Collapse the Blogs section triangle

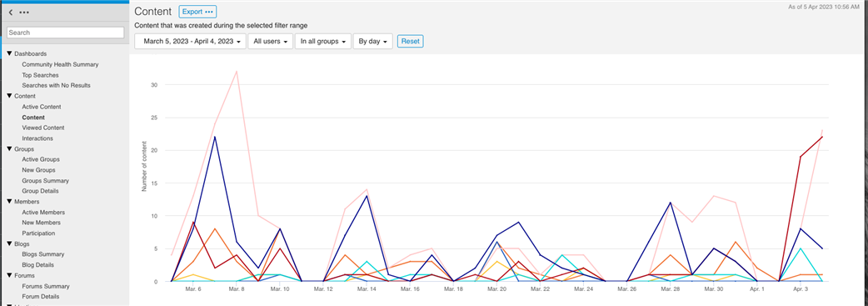pos(9,244)
